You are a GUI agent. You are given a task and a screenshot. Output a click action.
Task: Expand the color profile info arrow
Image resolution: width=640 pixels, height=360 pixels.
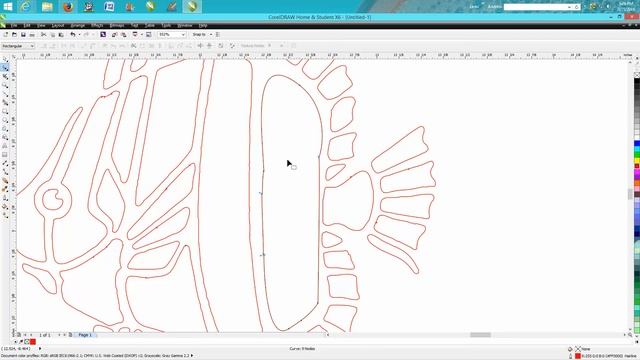pos(192,356)
